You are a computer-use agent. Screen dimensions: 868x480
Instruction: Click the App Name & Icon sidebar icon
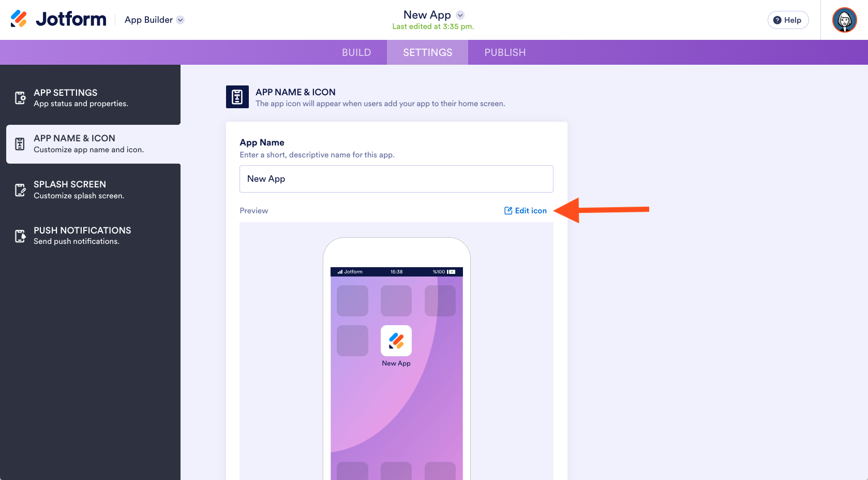coord(20,144)
